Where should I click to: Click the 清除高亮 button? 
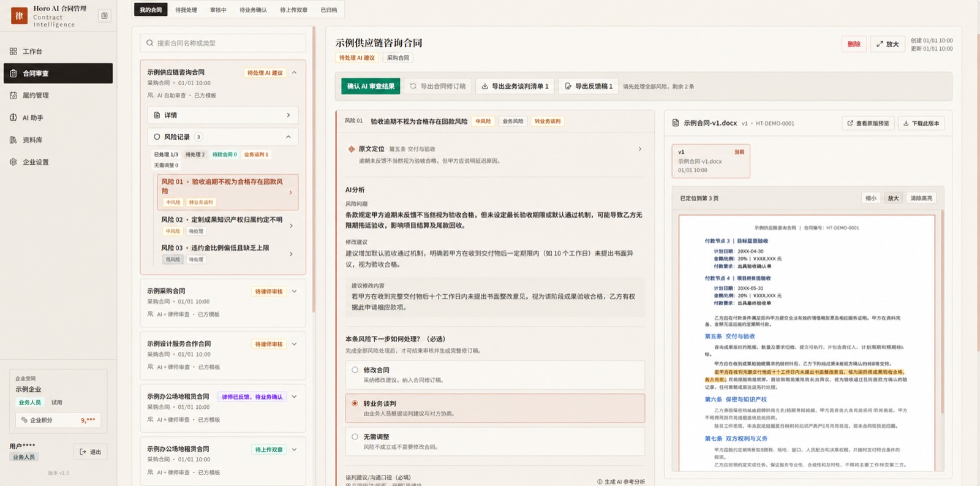(x=921, y=198)
